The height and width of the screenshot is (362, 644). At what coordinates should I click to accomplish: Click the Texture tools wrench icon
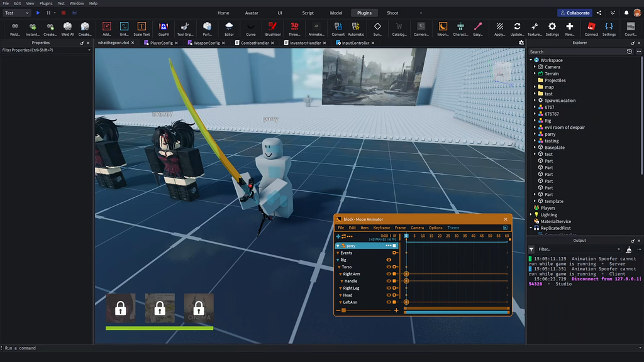(x=535, y=26)
